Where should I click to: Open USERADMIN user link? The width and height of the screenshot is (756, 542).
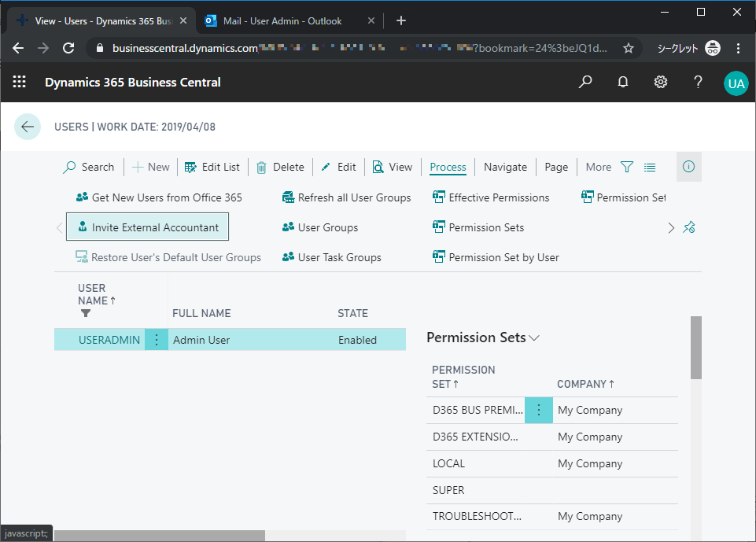click(109, 340)
